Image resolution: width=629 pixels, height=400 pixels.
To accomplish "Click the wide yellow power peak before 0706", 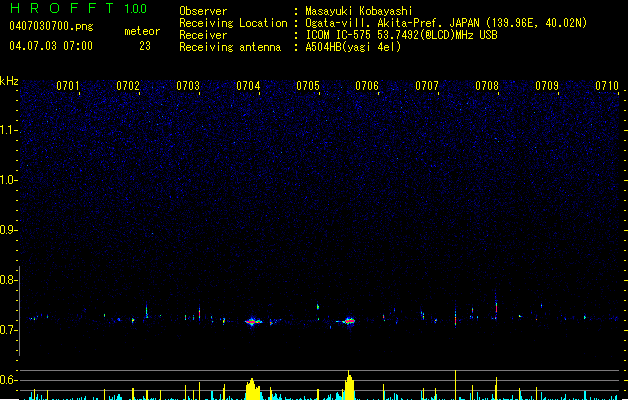I will pos(349,386).
